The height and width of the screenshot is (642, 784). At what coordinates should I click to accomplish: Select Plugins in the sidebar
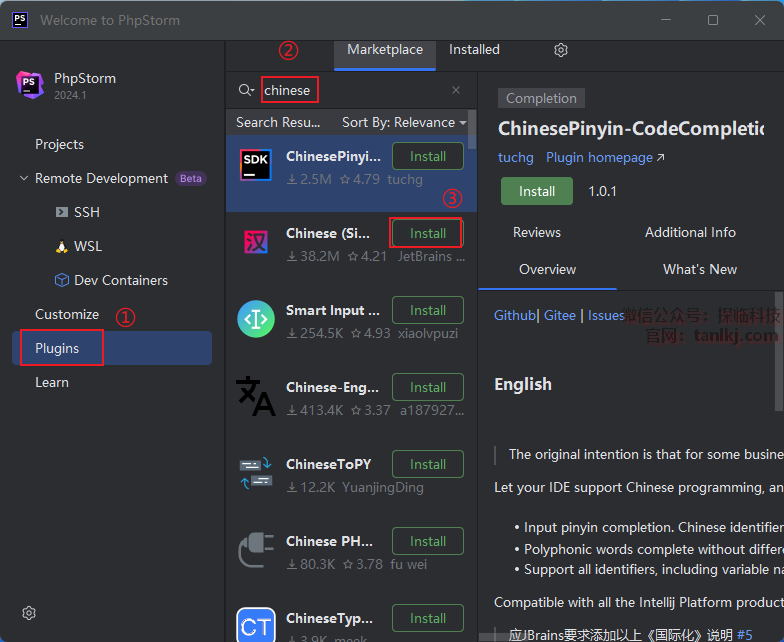(57, 348)
